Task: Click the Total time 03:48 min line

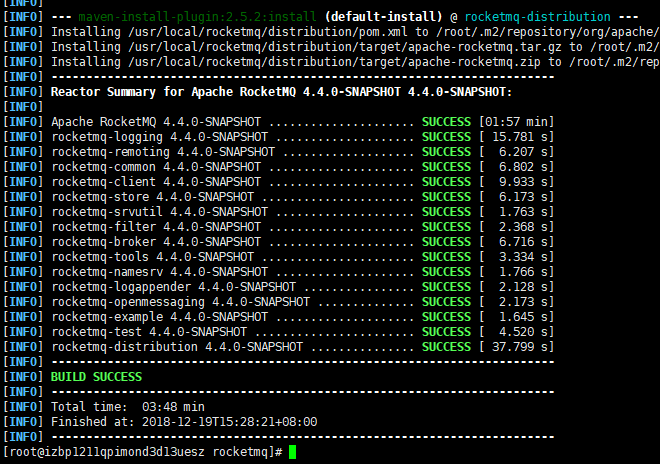Action: click(127, 407)
